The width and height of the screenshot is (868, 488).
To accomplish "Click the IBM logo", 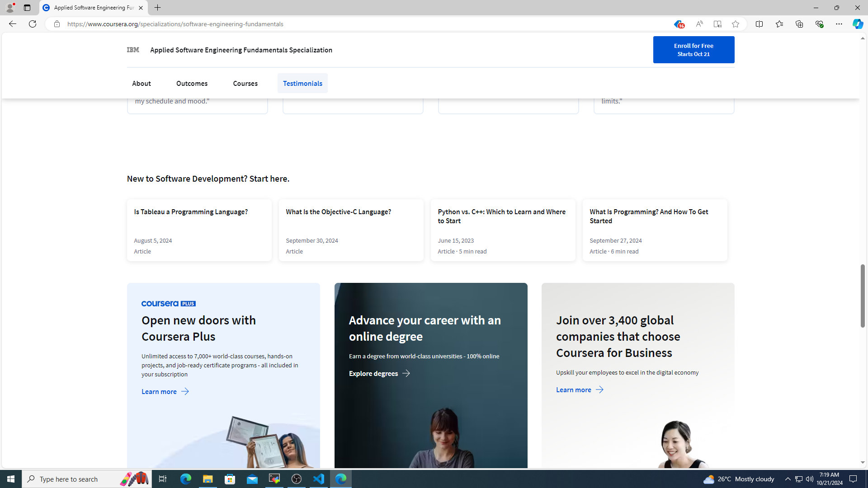I will tap(133, 50).
